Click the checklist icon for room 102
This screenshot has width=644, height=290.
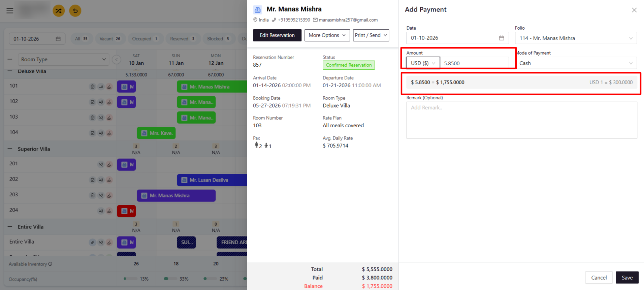point(93,102)
